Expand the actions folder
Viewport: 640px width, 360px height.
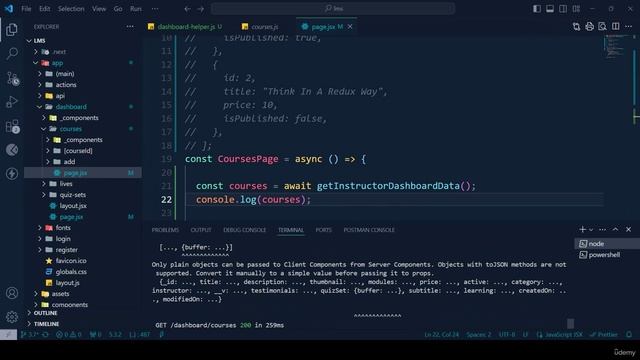[x=40, y=84]
